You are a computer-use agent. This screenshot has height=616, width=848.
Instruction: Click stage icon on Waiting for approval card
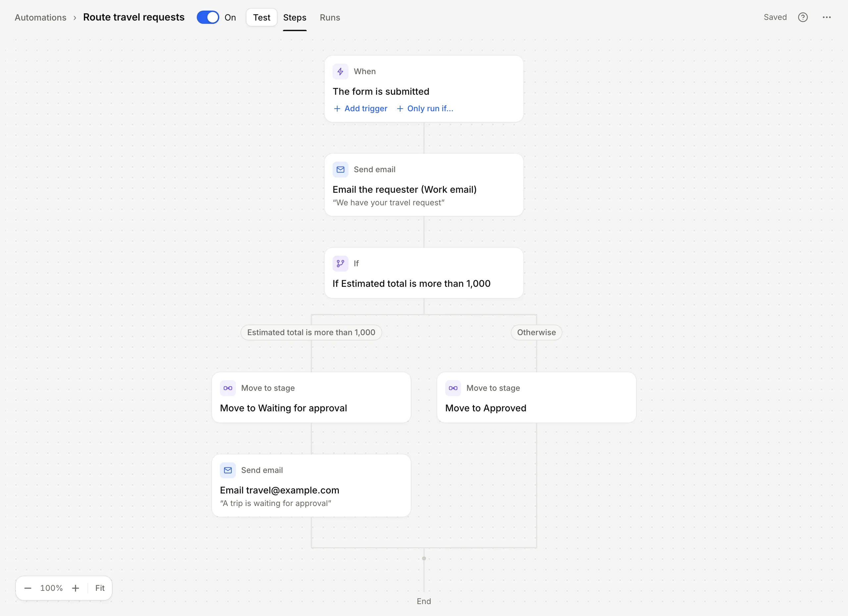pos(228,388)
